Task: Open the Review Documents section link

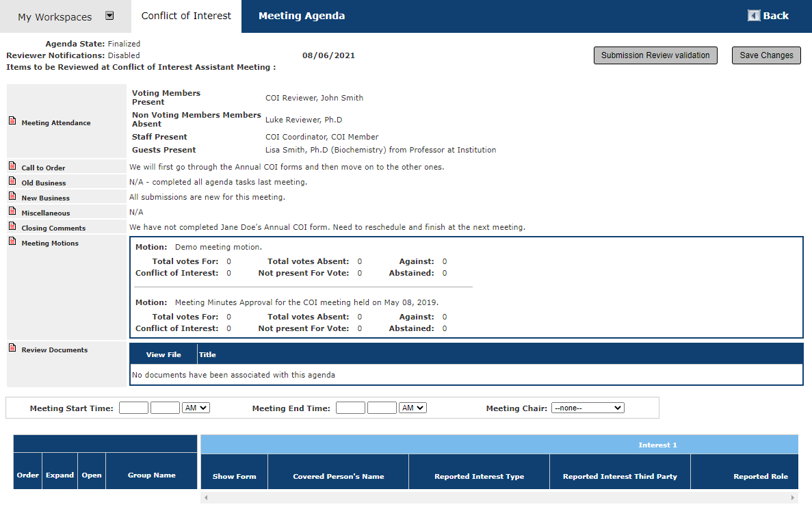Action: point(54,350)
